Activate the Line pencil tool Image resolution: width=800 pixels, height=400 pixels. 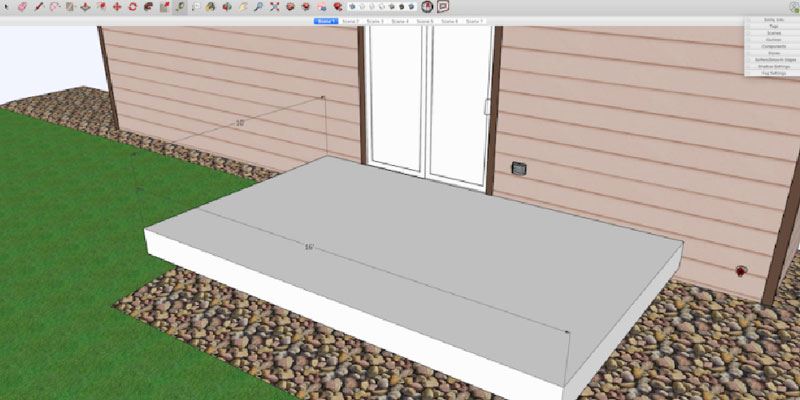[x=38, y=7]
